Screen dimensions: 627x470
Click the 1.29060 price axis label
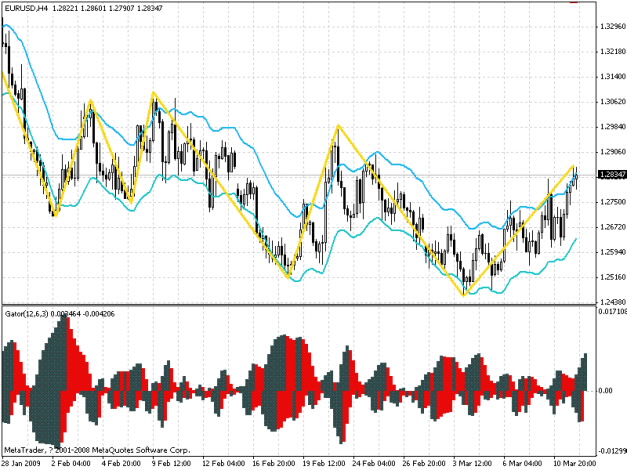(x=613, y=152)
